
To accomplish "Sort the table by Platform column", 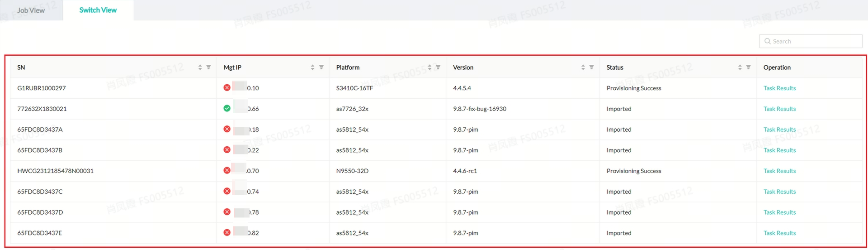I will pos(429,67).
